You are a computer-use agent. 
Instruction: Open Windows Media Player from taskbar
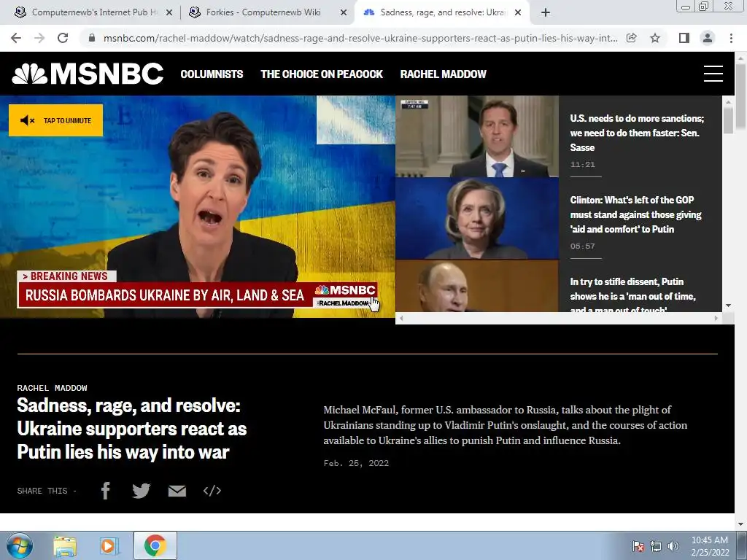(109, 546)
